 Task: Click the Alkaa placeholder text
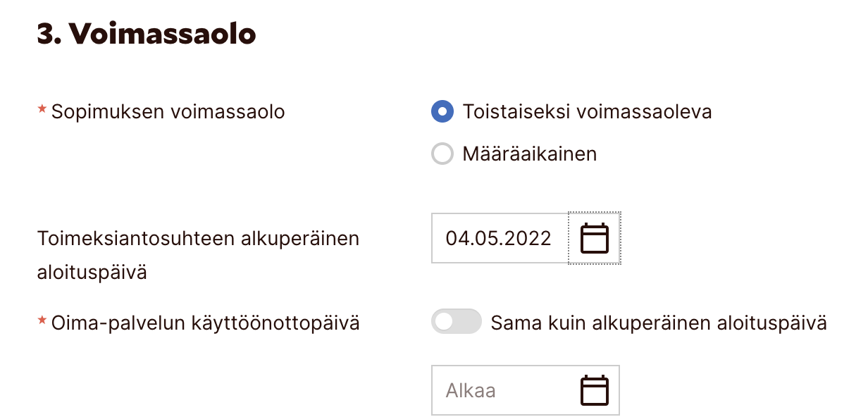click(470, 390)
